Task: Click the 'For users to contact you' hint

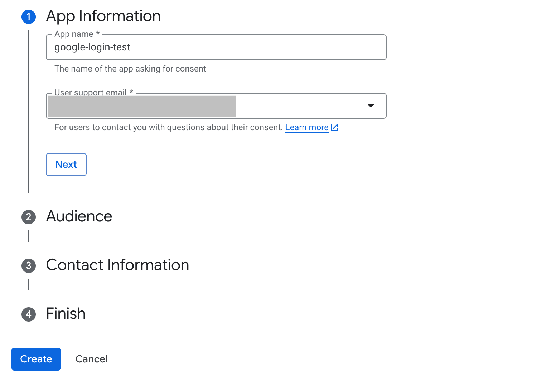Action: [x=168, y=128]
